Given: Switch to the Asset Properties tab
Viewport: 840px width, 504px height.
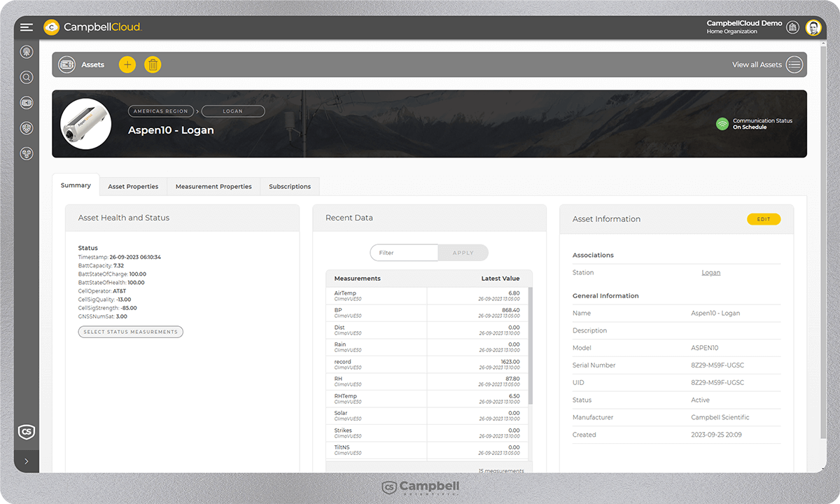Looking at the screenshot, I should point(133,187).
